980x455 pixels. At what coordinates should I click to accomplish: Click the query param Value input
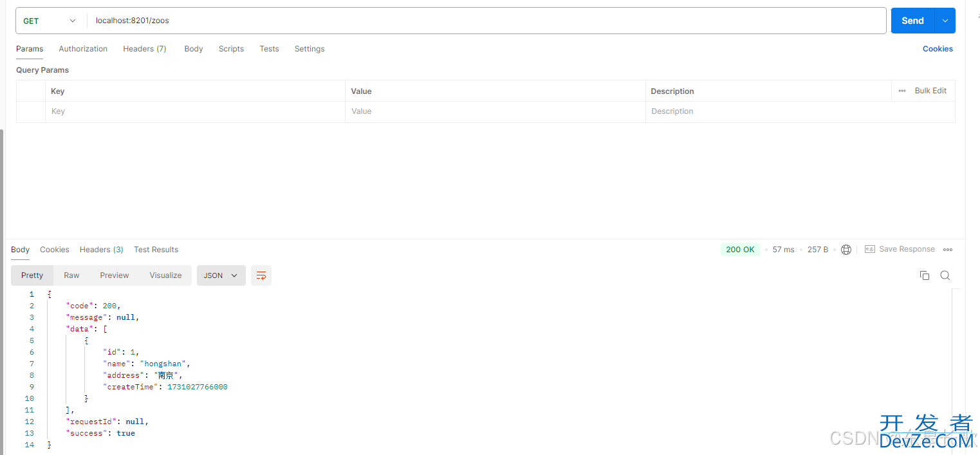[x=495, y=111]
